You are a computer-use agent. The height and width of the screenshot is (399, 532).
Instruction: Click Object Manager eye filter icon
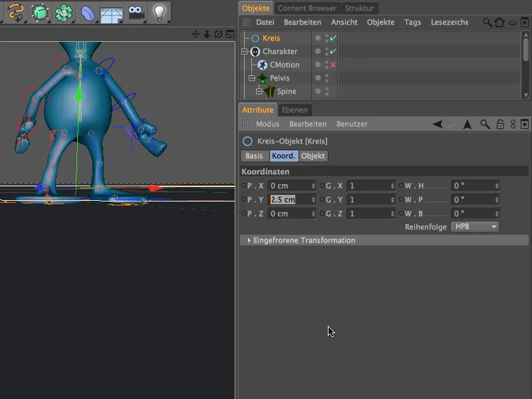[512, 23]
